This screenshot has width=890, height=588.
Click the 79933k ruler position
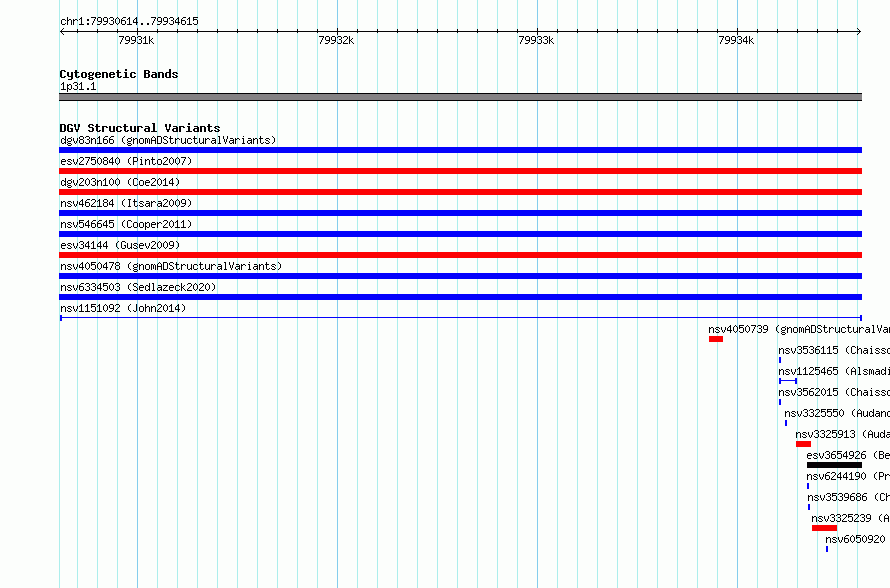pos(536,40)
